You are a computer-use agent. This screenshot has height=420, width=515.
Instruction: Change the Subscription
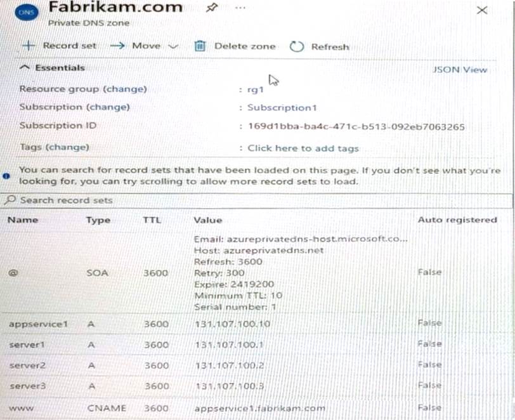[x=108, y=107]
